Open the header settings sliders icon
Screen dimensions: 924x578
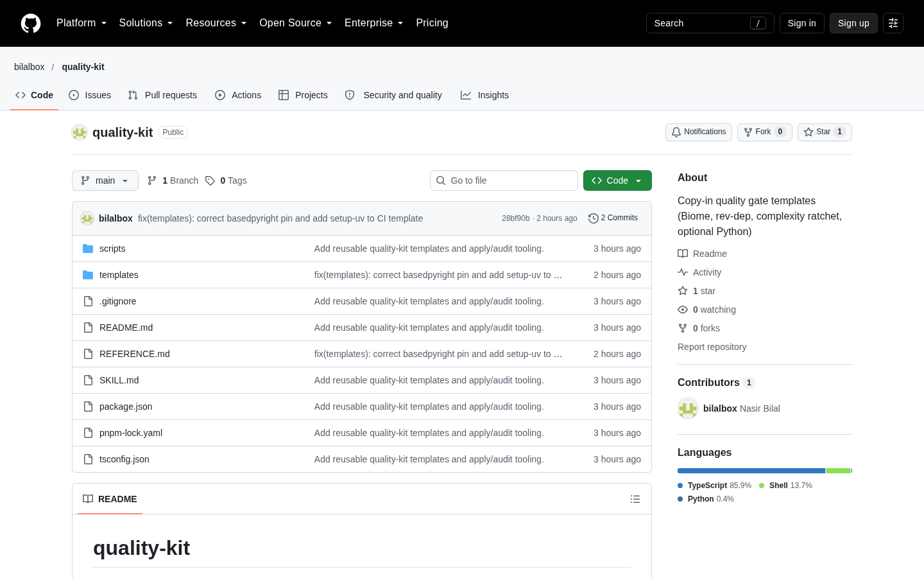pyautogui.click(x=893, y=23)
